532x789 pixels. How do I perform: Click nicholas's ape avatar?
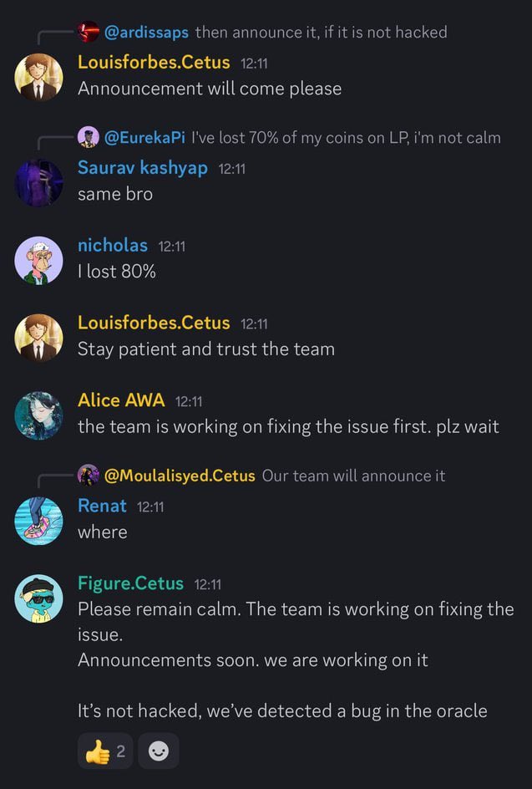[38, 260]
